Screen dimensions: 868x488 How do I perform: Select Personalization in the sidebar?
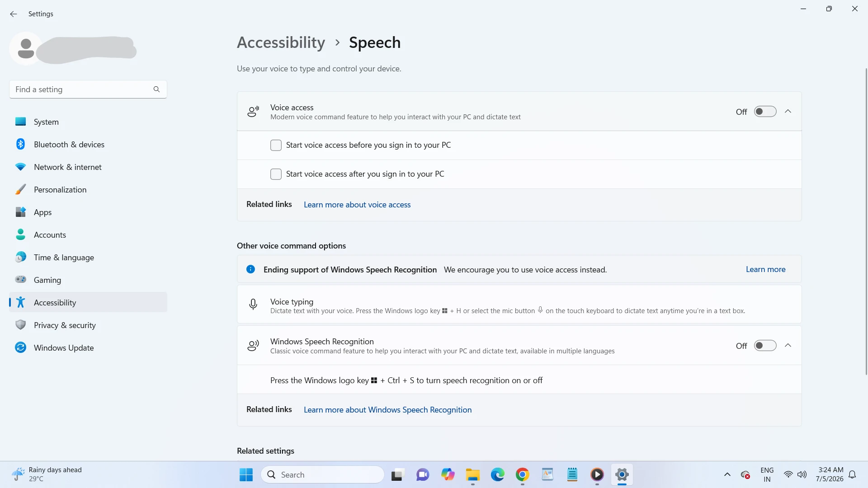click(x=88, y=189)
